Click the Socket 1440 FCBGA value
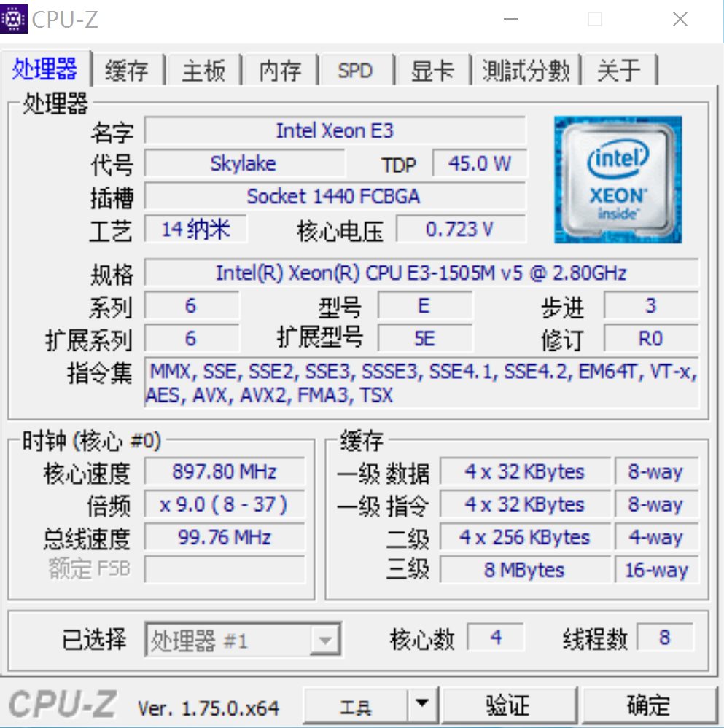Screen dimensions: 724x728 pyautogui.click(x=335, y=197)
